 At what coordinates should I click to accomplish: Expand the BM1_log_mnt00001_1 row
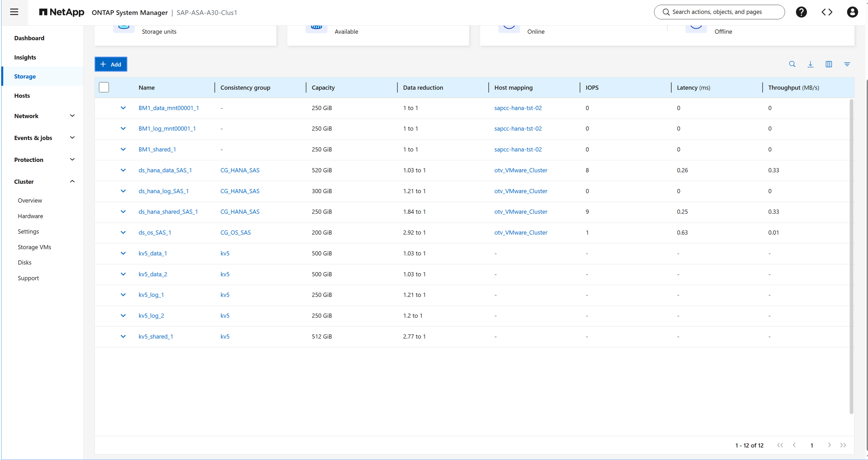(x=123, y=129)
